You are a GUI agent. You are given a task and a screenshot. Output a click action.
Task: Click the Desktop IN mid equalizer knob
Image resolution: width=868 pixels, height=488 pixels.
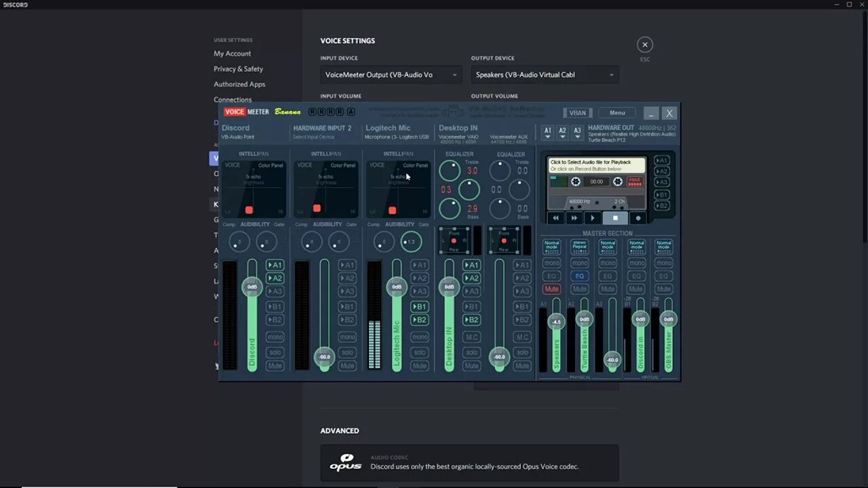[469, 189]
